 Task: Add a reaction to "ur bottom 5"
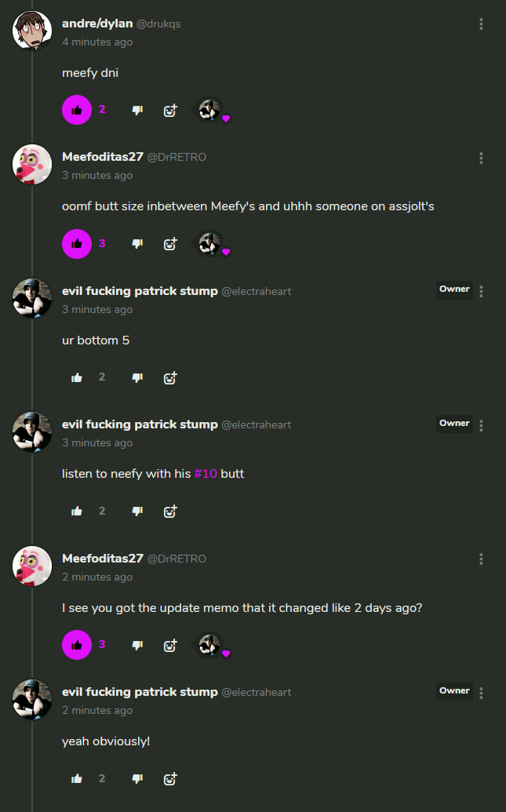[x=170, y=378]
